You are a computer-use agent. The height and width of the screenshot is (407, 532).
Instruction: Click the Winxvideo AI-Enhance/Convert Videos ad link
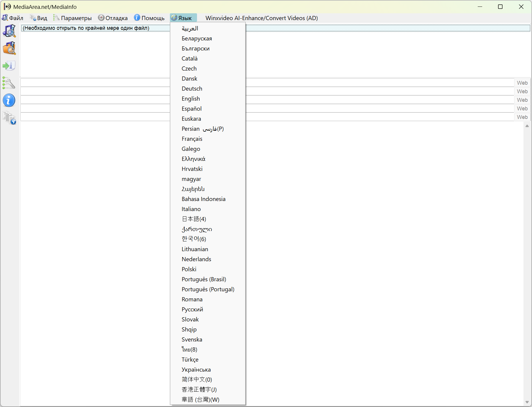point(262,18)
